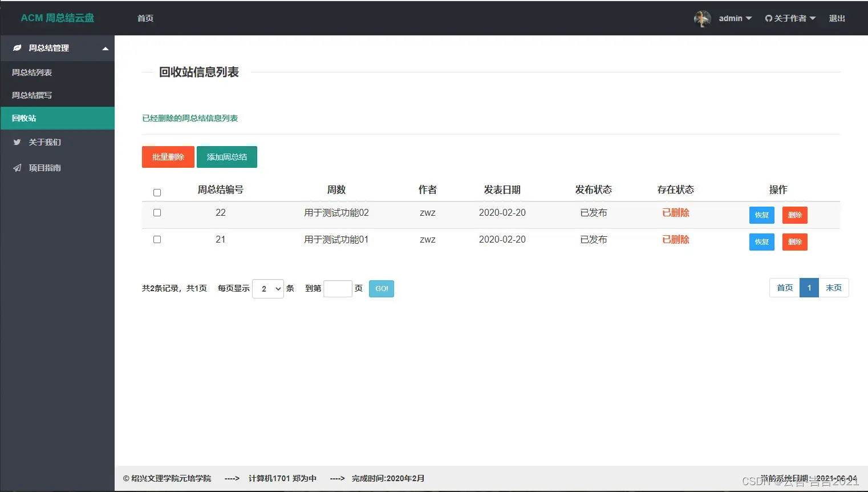Select 周总结列表 in the sidebar

pyautogui.click(x=30, y=72)
